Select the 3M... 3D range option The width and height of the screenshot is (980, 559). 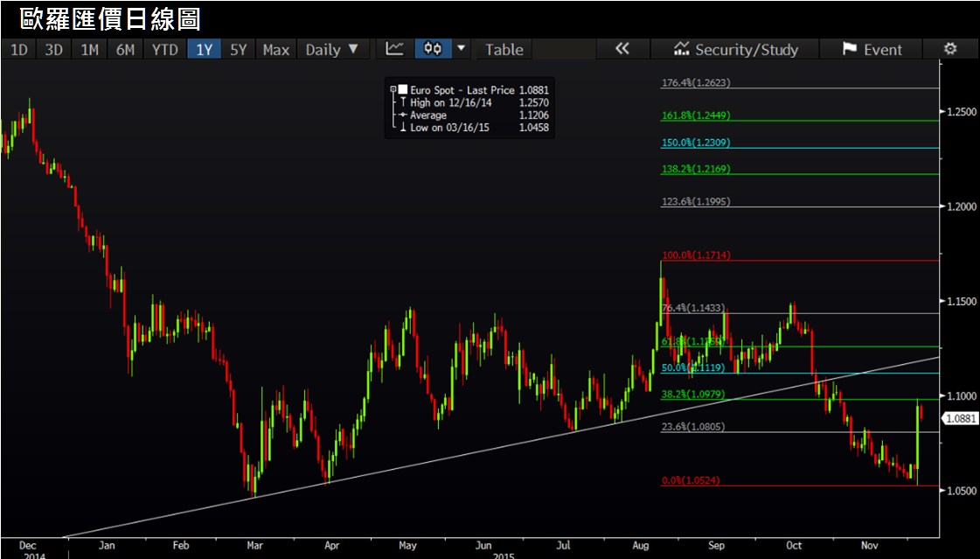pyautogui.click(x=54, y=50)
